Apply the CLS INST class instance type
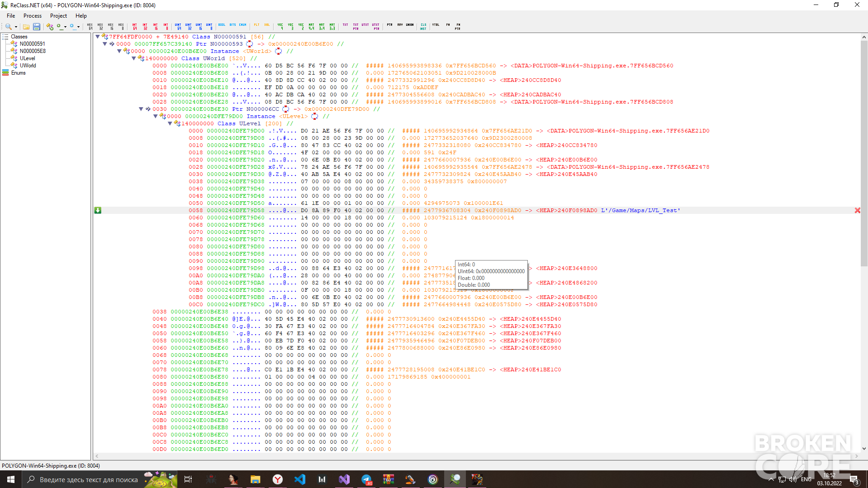The height and width of the screenshot is (488, 868). [423, 27]
